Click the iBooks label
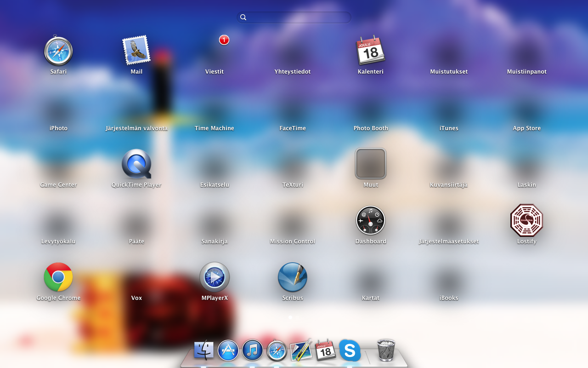This screenshot has width=588, height=368. click(449, 298)
